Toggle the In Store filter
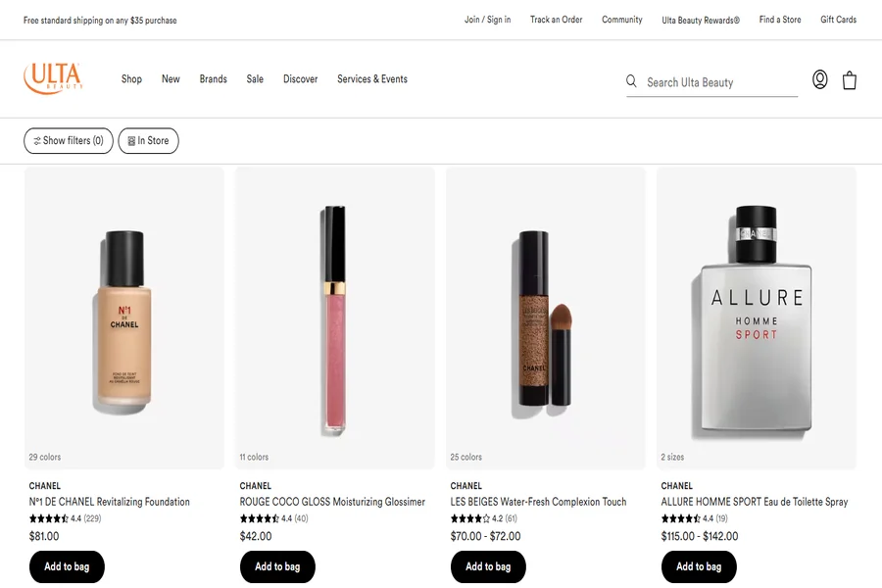The image size is (882, 588). click(x=149, y=141)
